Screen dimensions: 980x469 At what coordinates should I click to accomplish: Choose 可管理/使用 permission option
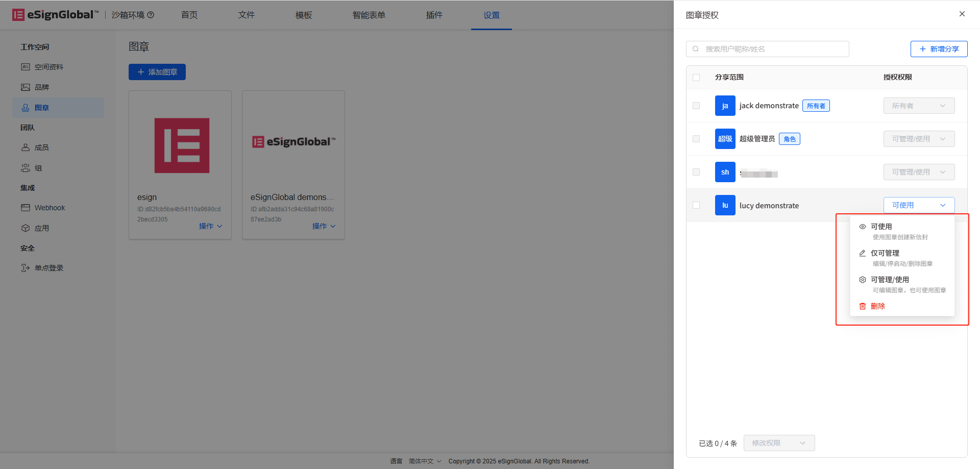(x=902, y=284)
